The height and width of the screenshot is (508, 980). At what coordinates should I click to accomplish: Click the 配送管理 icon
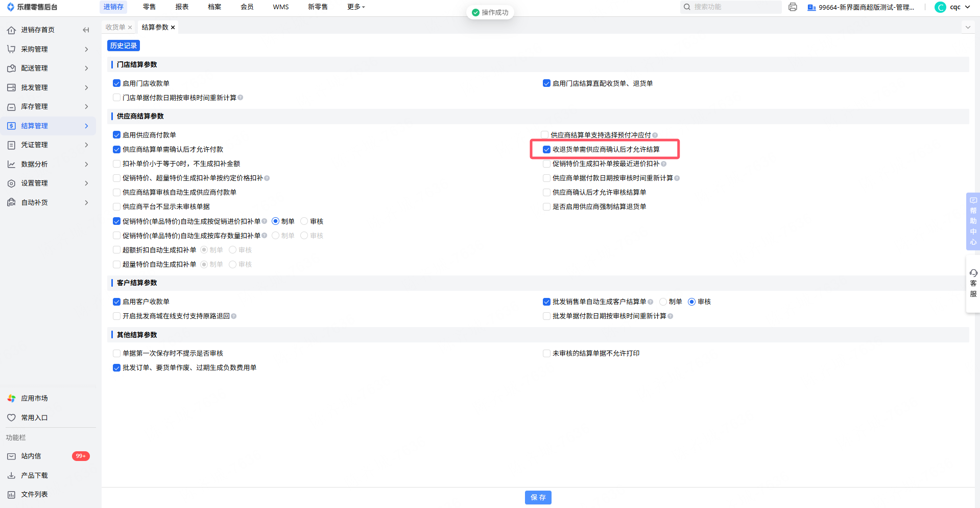[11, 68]
